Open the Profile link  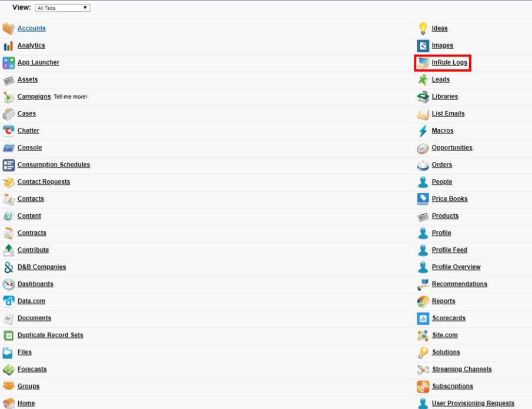(441, 232)
